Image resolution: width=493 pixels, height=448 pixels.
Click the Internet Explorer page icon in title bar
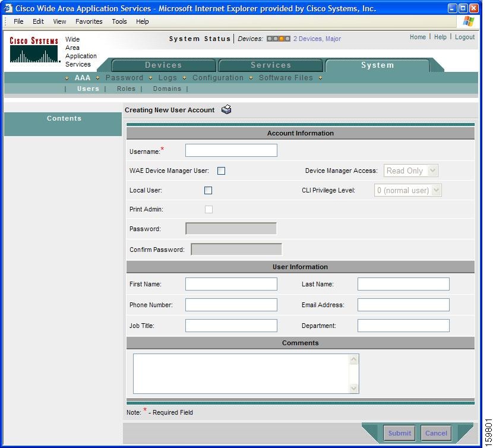[8, 8]
